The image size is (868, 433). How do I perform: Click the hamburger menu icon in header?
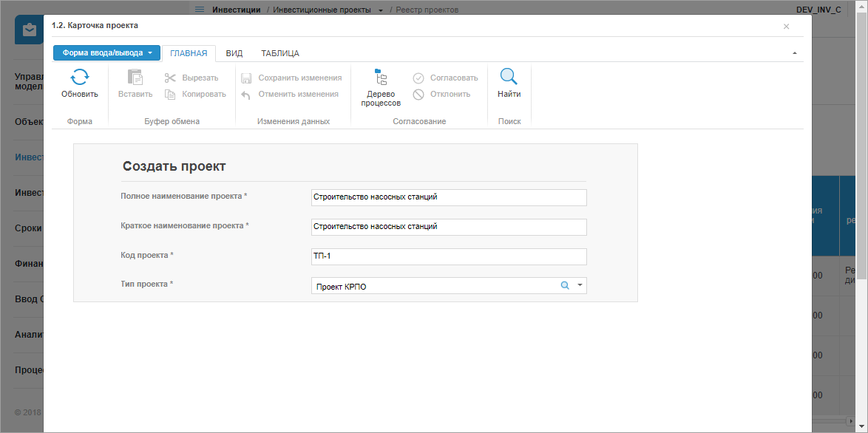click(x=200, y=10)
